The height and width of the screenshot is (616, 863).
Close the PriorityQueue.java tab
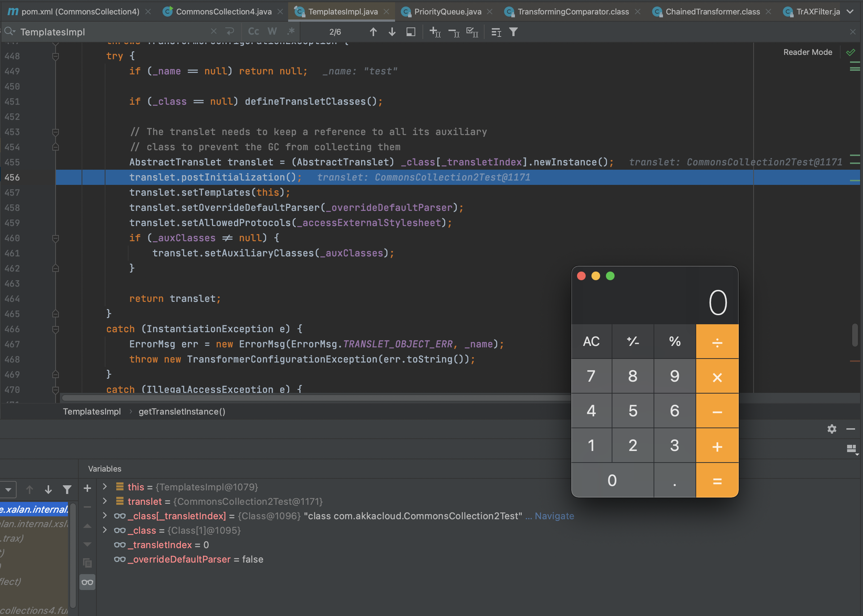(490, 12)
